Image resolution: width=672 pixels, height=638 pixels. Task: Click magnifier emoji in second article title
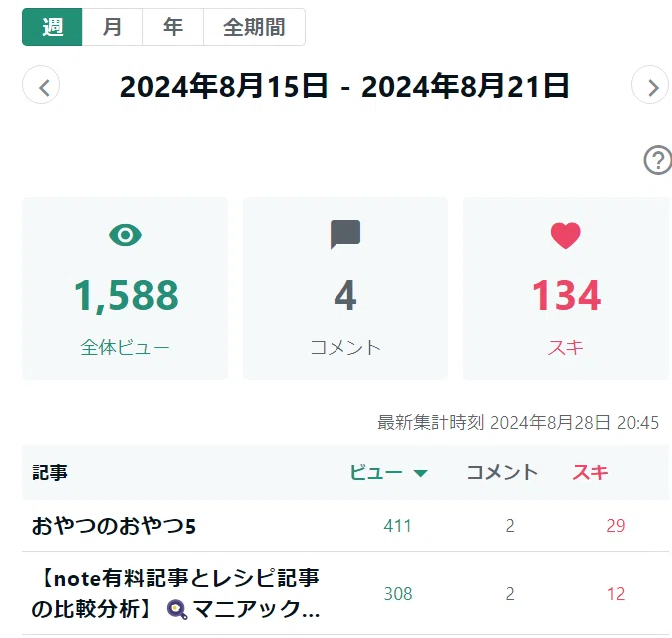tap(177, 610)
